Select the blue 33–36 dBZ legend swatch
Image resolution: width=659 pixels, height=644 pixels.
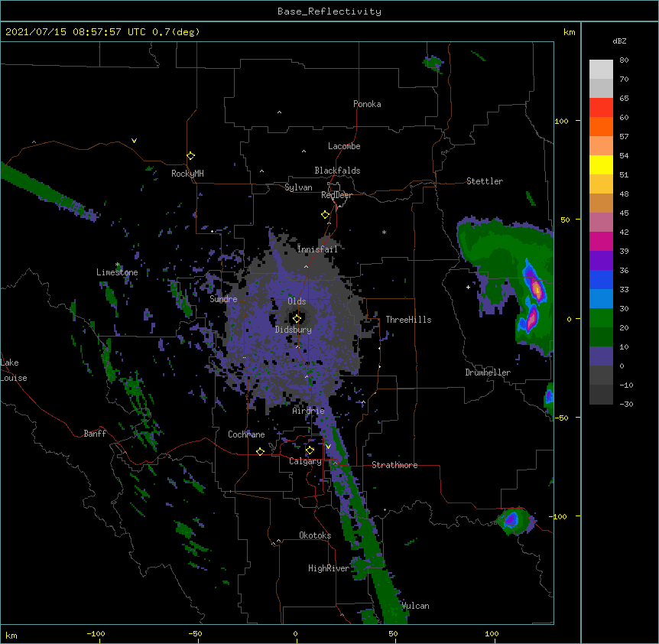coord(601,279)
